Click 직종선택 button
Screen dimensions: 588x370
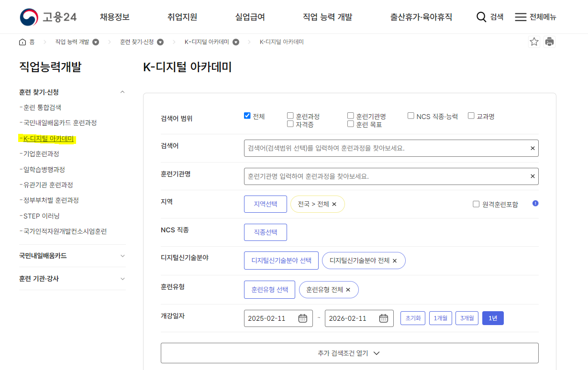pos(266,232)
